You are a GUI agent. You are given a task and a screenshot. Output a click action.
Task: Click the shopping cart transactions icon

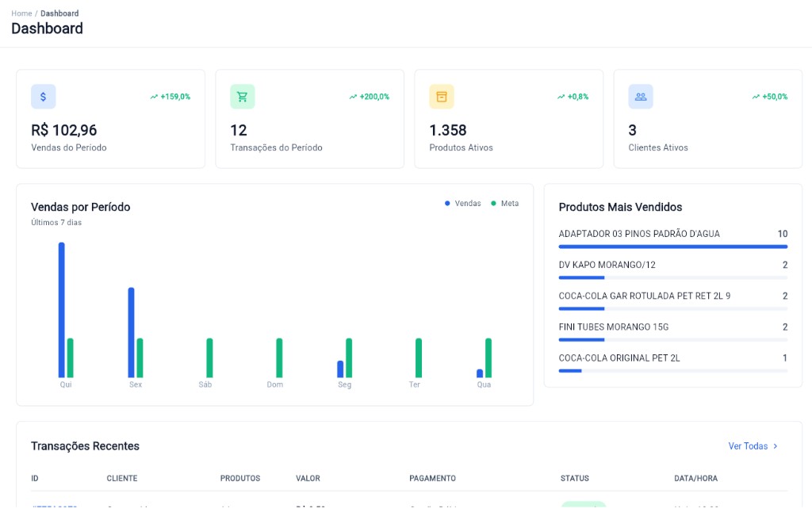point(243,97)
